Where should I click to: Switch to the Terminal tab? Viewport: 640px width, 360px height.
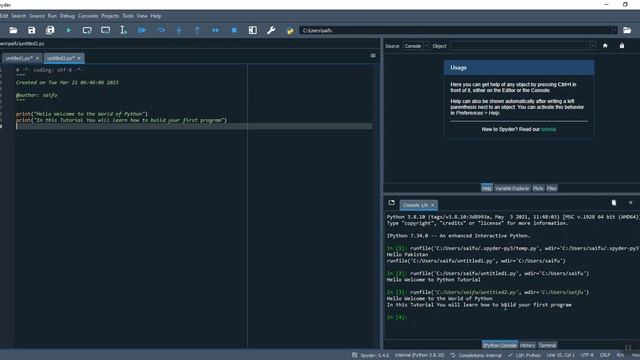(547, 345)
